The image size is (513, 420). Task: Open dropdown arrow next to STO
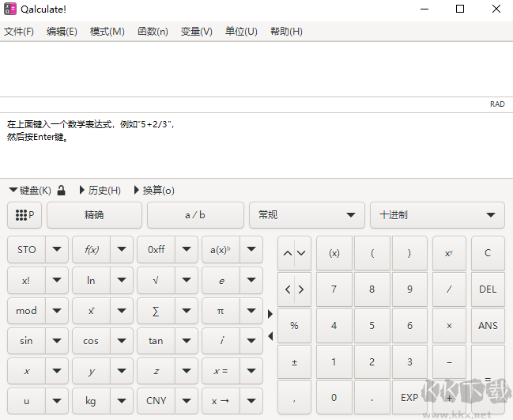point(57,250)
